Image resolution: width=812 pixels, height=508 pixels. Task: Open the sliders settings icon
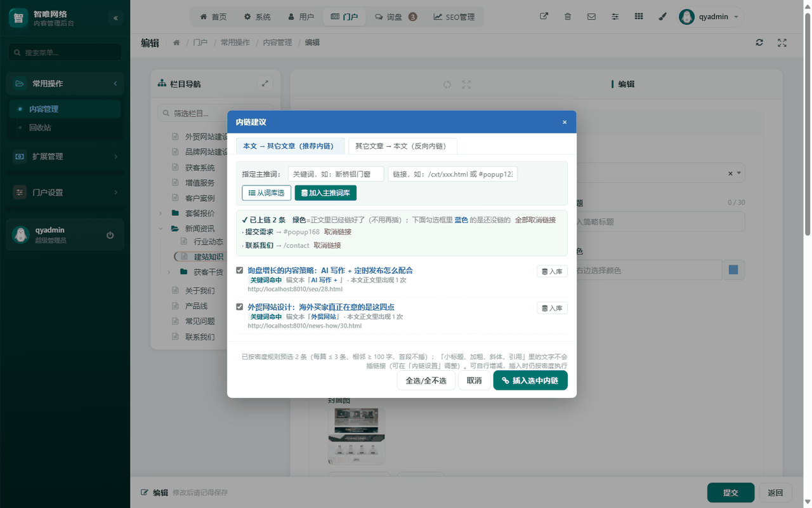(x=615, y=17)
